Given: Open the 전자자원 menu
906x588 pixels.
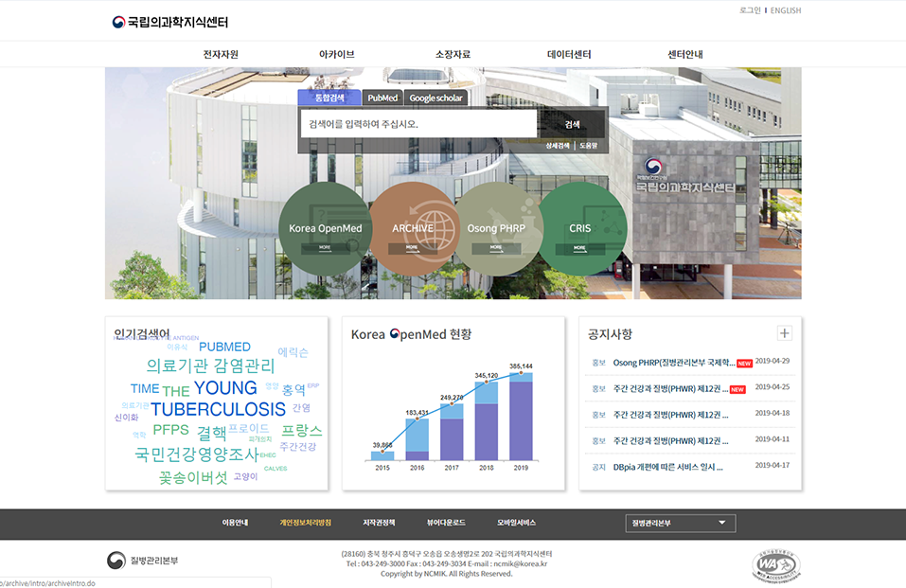Looking at the screenshot, I should [221, 54].
